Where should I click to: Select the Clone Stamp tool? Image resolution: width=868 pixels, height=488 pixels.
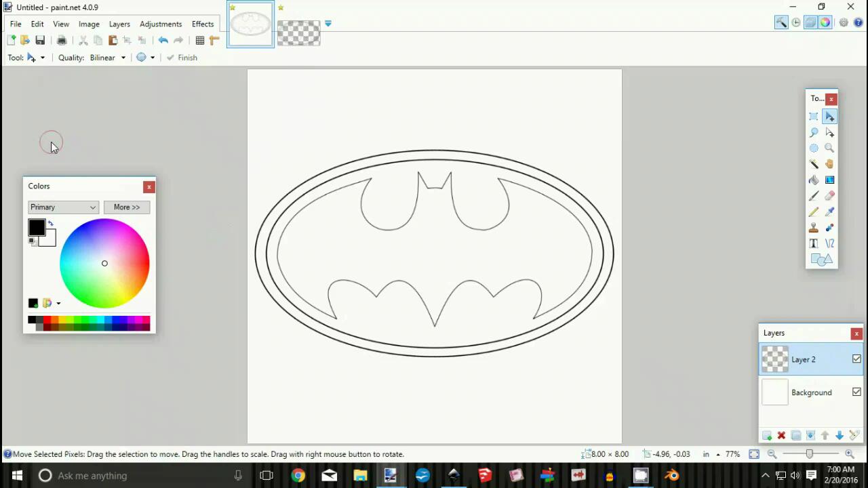pyautogui.click(x=814, y=228)
